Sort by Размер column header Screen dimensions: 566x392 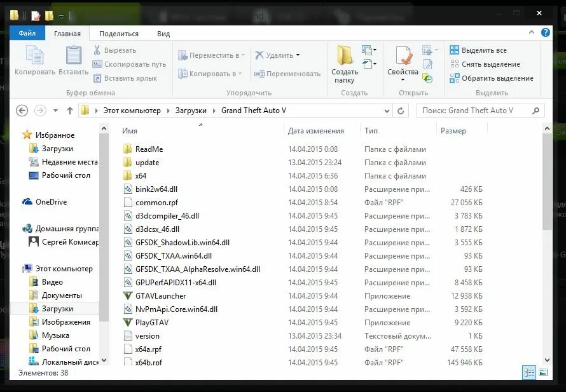point(453,131)
